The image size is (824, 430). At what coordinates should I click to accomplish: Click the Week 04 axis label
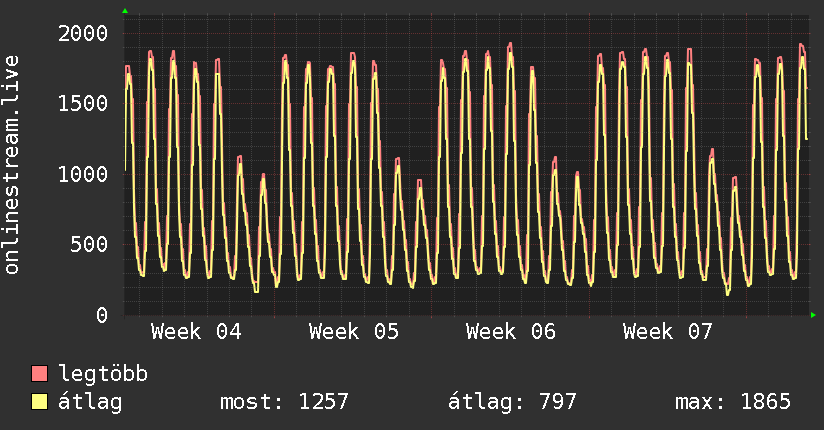(196, 332)
